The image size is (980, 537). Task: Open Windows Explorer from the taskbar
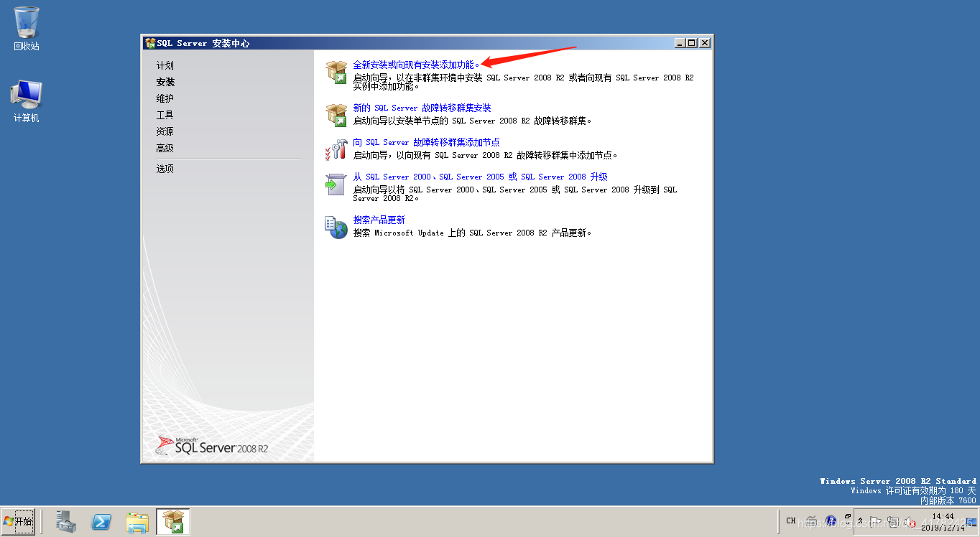[137, 522]
